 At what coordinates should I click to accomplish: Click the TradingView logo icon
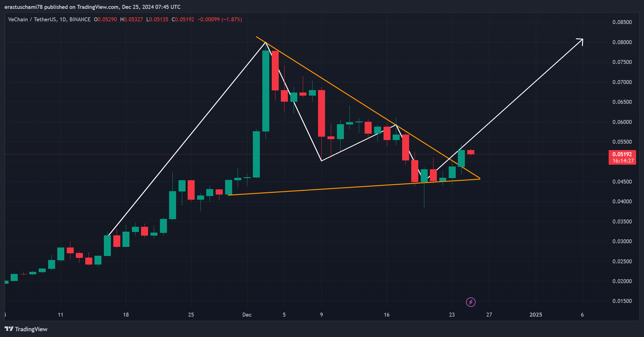click(x=9, y=329)
